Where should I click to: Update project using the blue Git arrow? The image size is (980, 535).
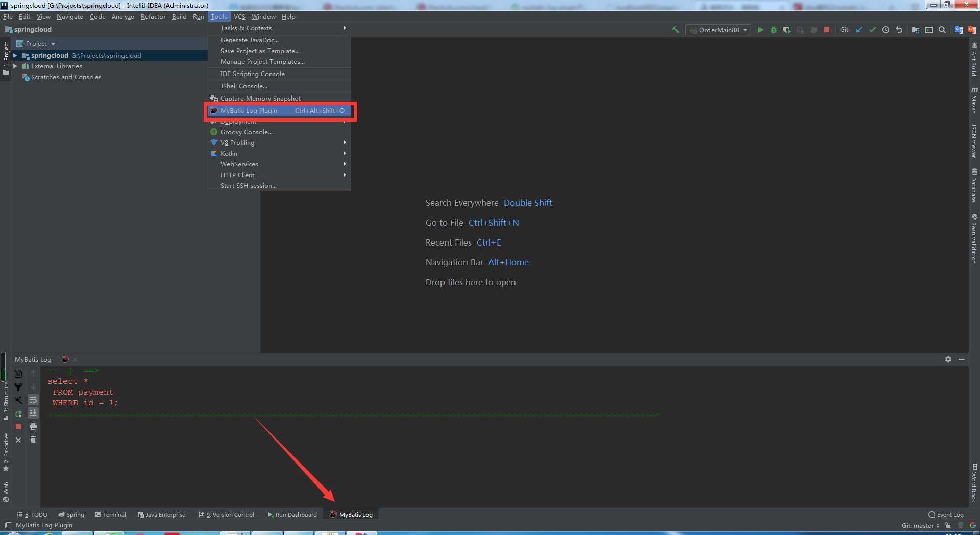(x=859, y=30)
